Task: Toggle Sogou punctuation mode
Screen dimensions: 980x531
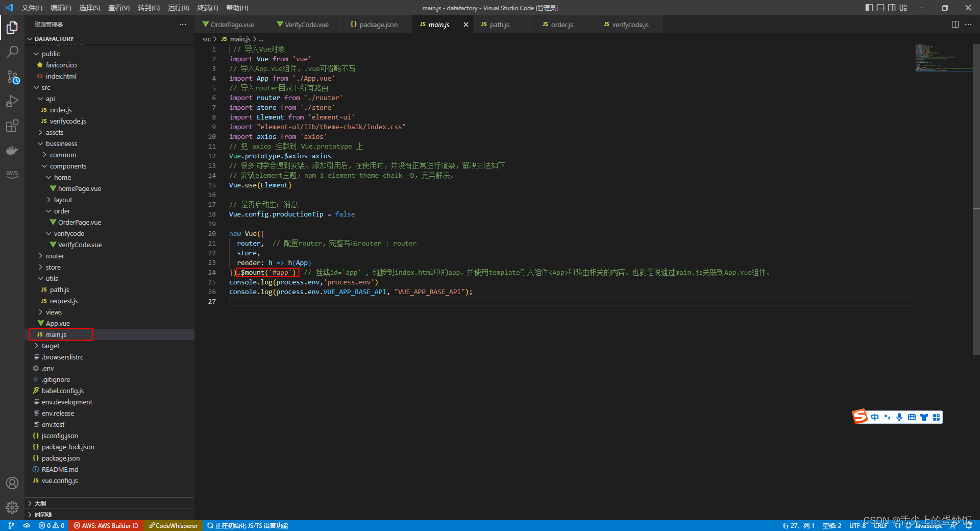Action: click(887, 417)
